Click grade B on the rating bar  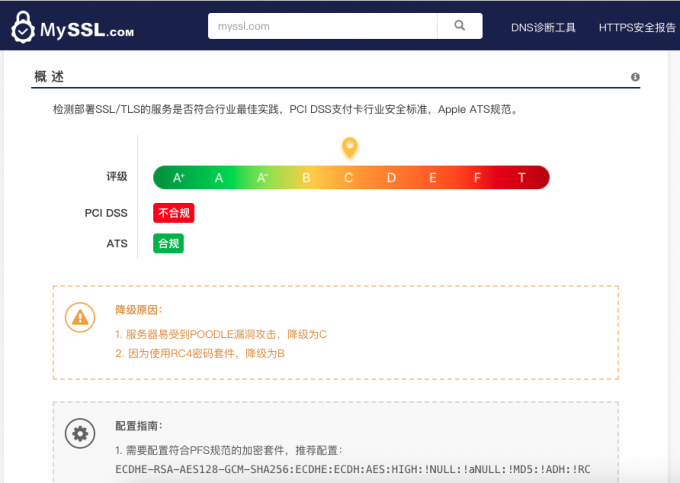[306, 177]
